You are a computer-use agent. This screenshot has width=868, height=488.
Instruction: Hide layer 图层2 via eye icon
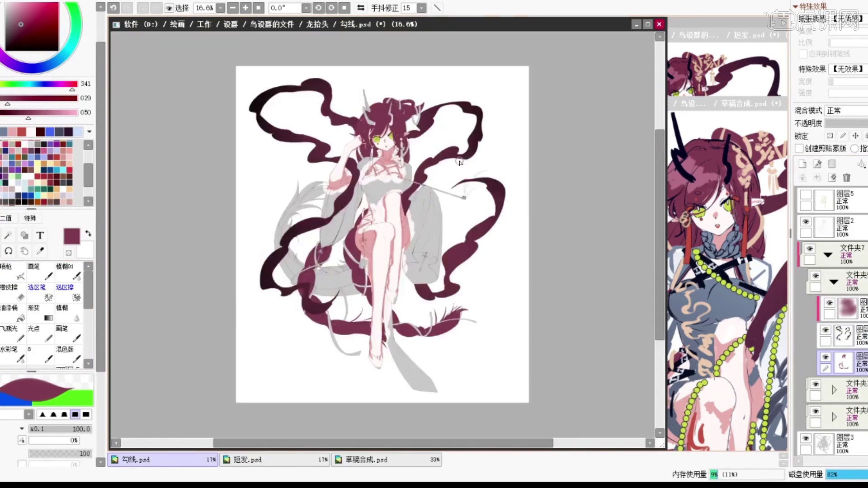pyautogui.click(x=806, y=221)
